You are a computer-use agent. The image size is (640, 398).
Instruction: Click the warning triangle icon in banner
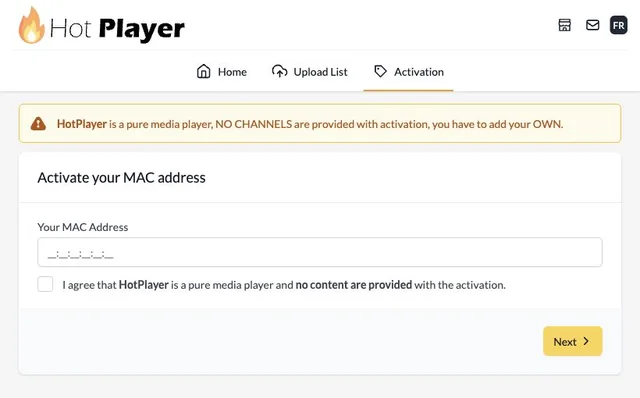pyautogui.click(x=38, y=124)
